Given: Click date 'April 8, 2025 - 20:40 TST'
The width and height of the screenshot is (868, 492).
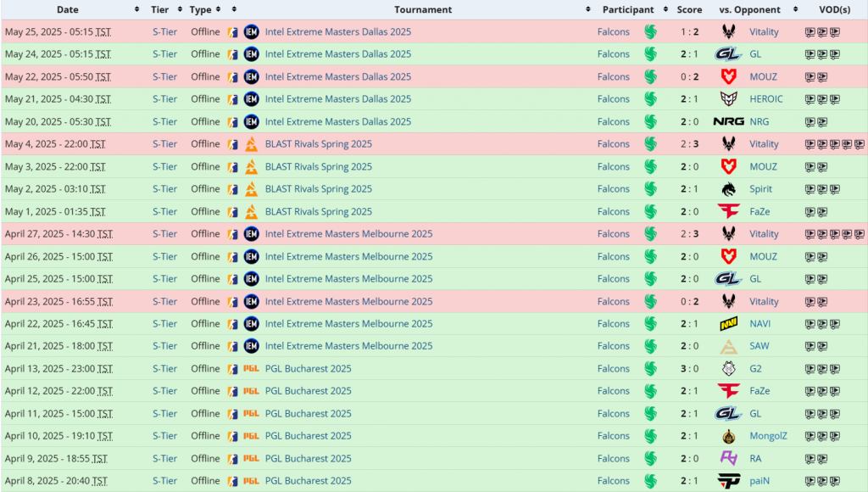Looking at the screenshot, I should (57, 481).
